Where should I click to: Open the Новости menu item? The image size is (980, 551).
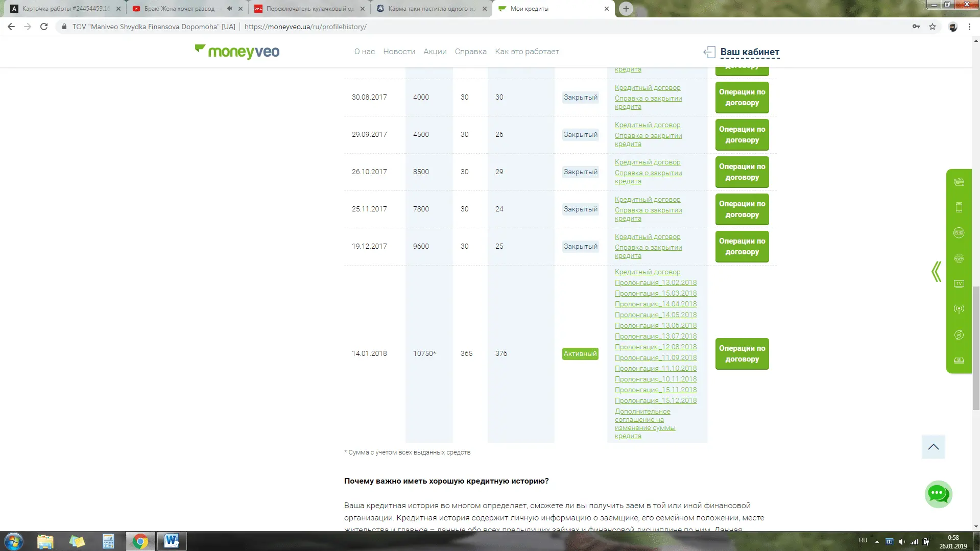(x=399, y=52)
